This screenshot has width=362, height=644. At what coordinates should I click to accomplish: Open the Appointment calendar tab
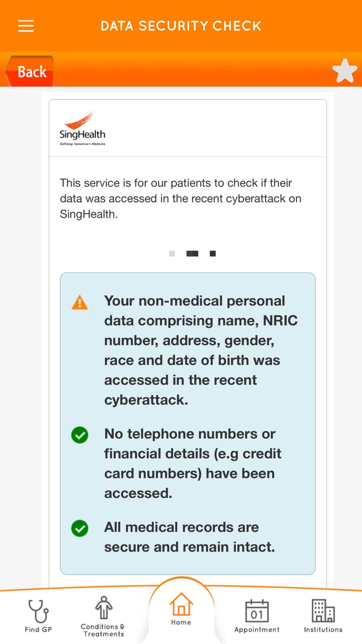(x=257, y=616)
